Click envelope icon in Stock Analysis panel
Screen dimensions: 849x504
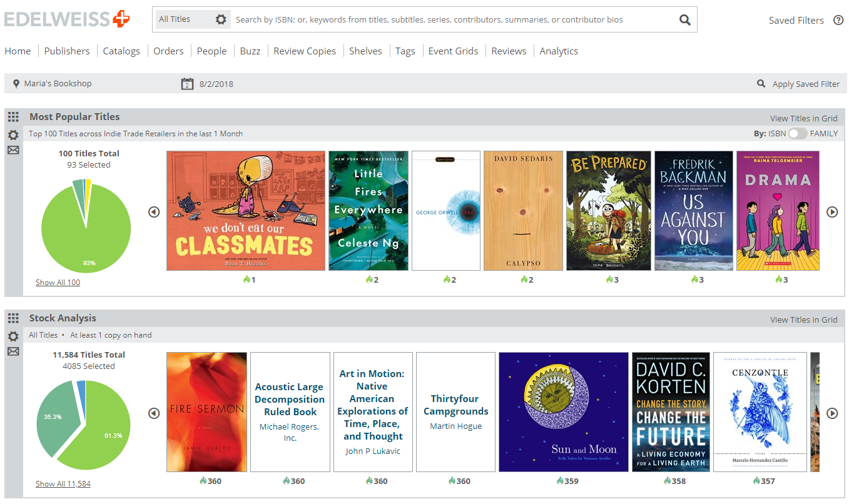point(13,351)
